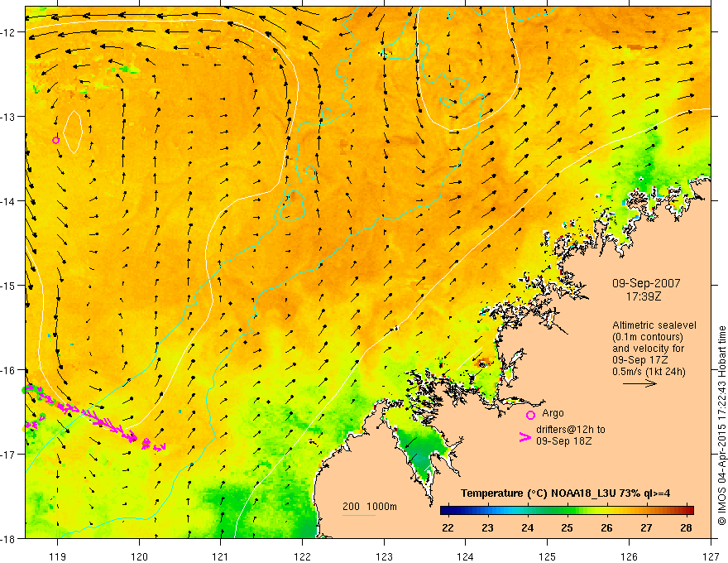Click the longitude label 126
The image size is (728, 563).
[629, 556]
